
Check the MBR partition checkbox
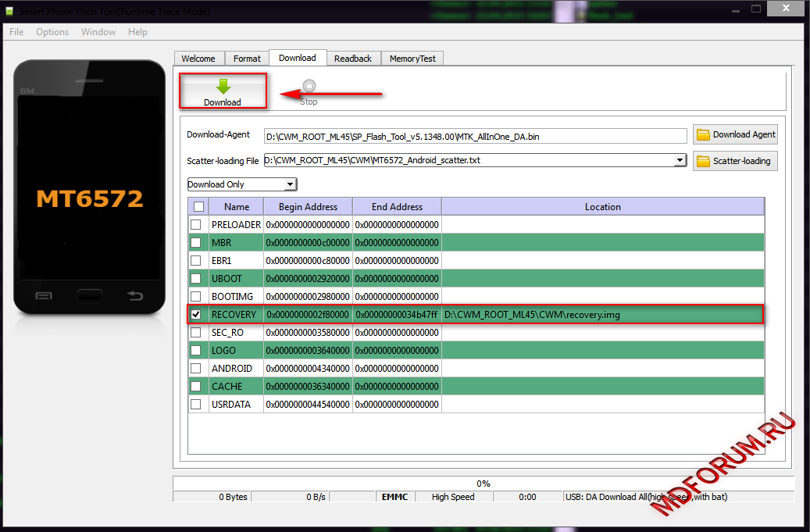coord(196,243)
